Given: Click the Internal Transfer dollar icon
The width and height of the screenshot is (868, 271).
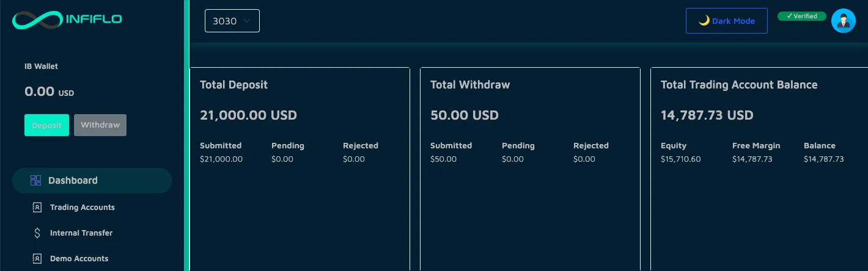Looking at the screenshot, I should pos(37,233).
